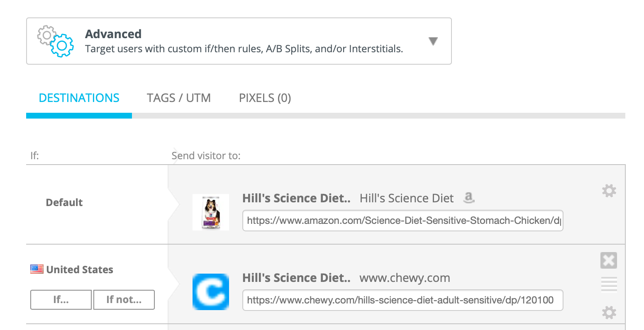This screenshot has height=330, width=644.
Task: Open settings gear on the Chewy destination
Action: click(608, 312)
